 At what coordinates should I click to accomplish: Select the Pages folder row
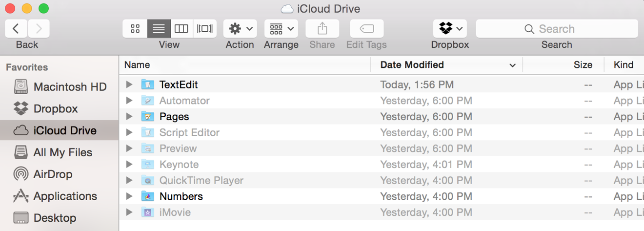click(x=382, y=117)
